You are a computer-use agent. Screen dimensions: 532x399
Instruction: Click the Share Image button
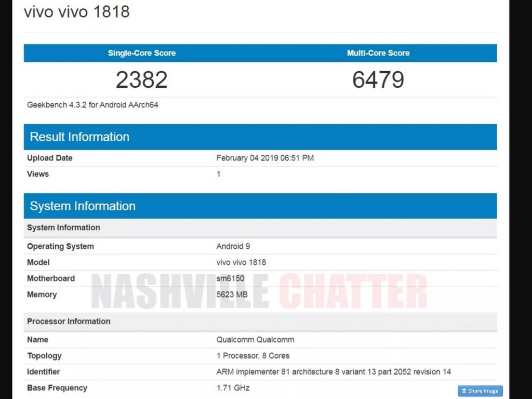point(480,391)
